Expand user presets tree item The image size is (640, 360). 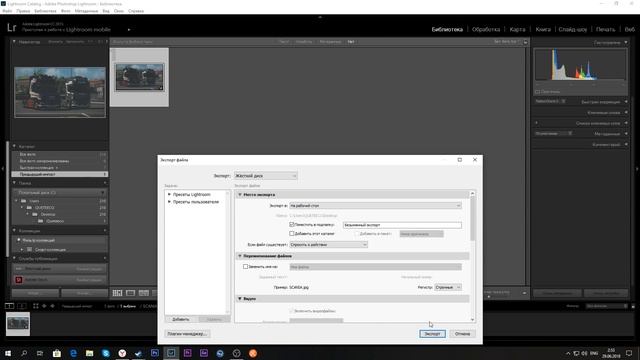(169, 202)
